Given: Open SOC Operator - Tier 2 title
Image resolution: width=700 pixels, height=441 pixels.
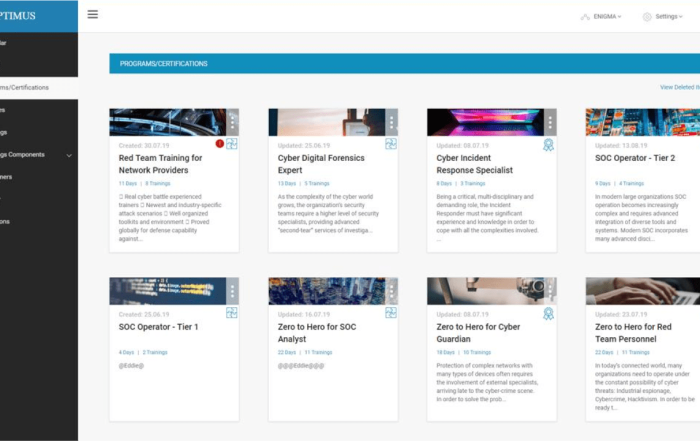Looking at the screenshot, I should click(635, 158).
